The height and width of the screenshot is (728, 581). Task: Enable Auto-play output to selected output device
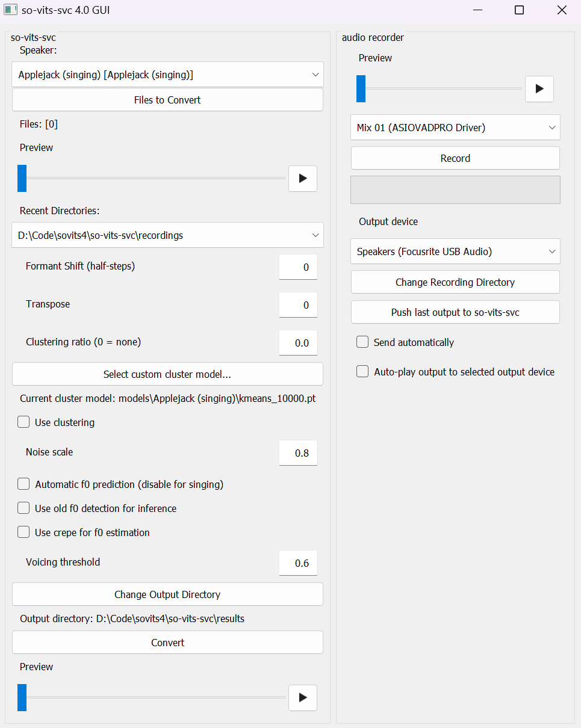[x=362, y=372]
